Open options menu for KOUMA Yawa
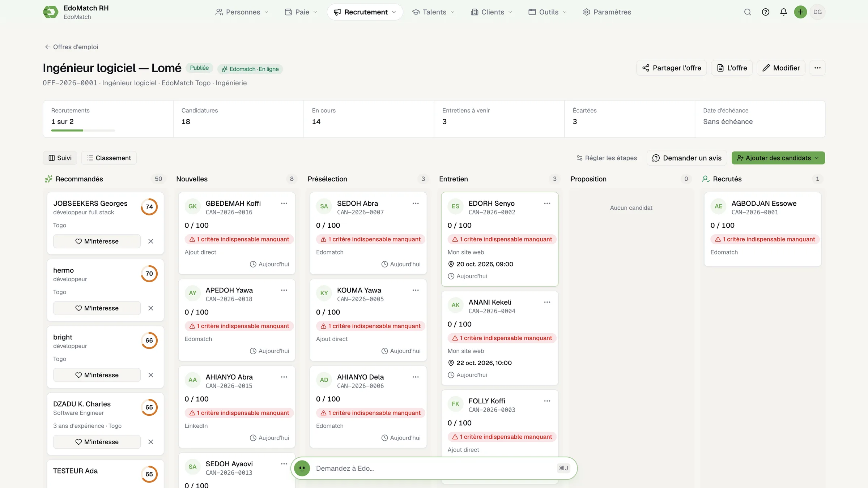The width and height of the screenshot is (868, 488). pyautogui.click(x=416, y=290)
